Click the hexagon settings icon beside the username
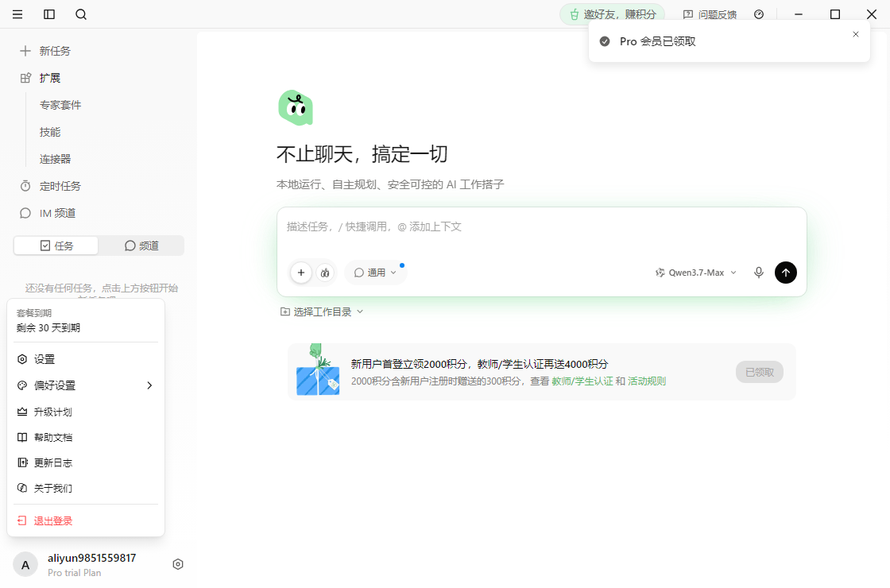 (x=178, y=564)
